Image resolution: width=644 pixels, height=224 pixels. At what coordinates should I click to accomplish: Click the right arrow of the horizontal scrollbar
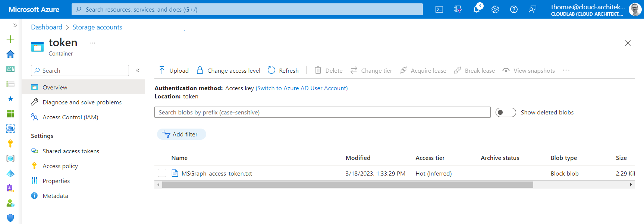631,184
